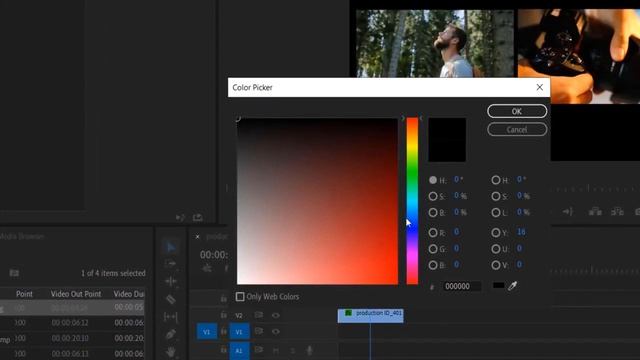Image resolution: width=640 pixels, height=360 pixels.
Task: Select the Ripple Edit tool
Action: coord(171,281)
